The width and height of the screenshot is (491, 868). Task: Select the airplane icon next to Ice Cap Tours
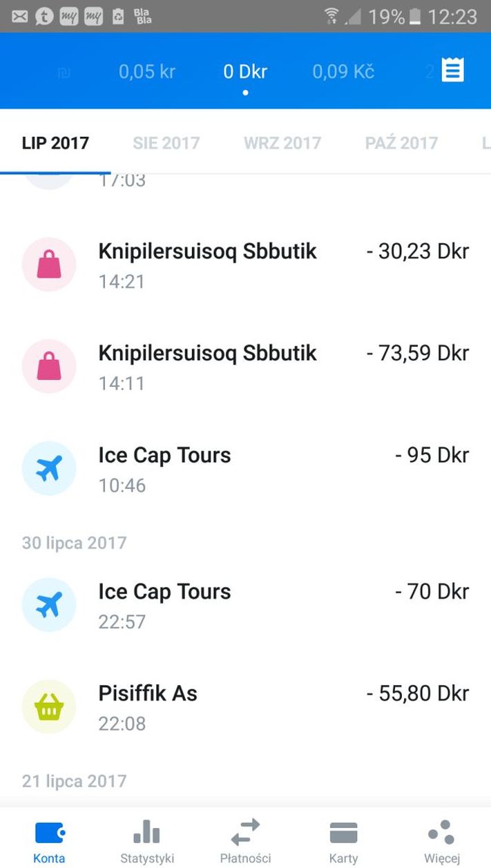coord(49,468)
